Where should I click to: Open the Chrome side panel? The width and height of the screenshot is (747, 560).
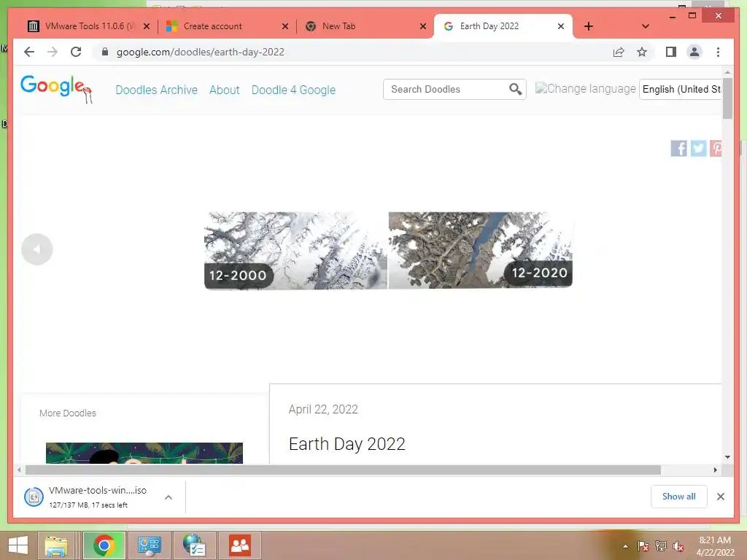point(671,52)
